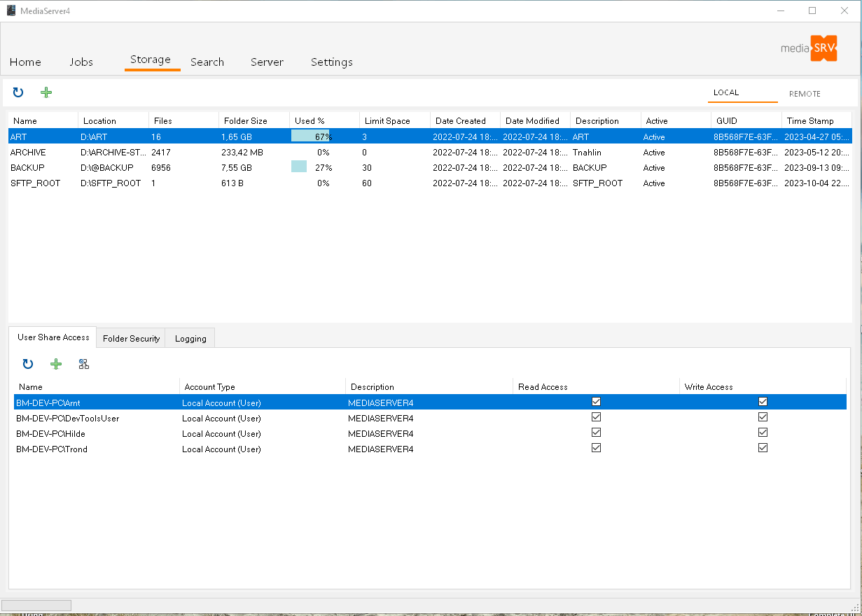Toggle Read Access for BM-DEV-PC\Arnt
Screen dimensions: 862x616
point(596,402)
